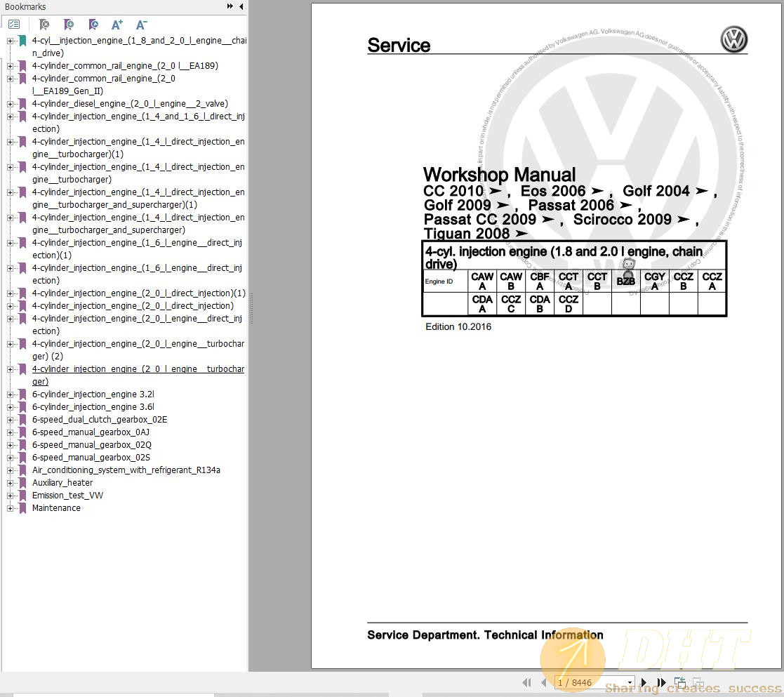Go to the previous page
Viewport: 784px width, 697px height.
tap(543, 682)
